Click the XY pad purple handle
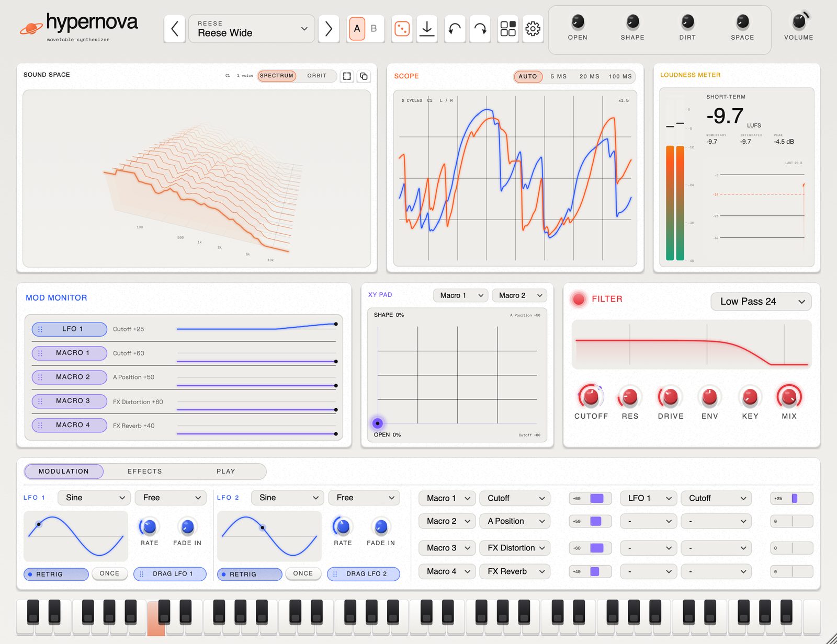 point(377,423)
